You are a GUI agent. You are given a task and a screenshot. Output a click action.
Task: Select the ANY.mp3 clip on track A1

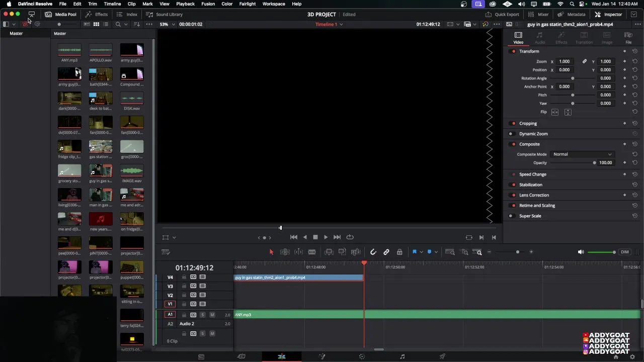coord(299,315)
